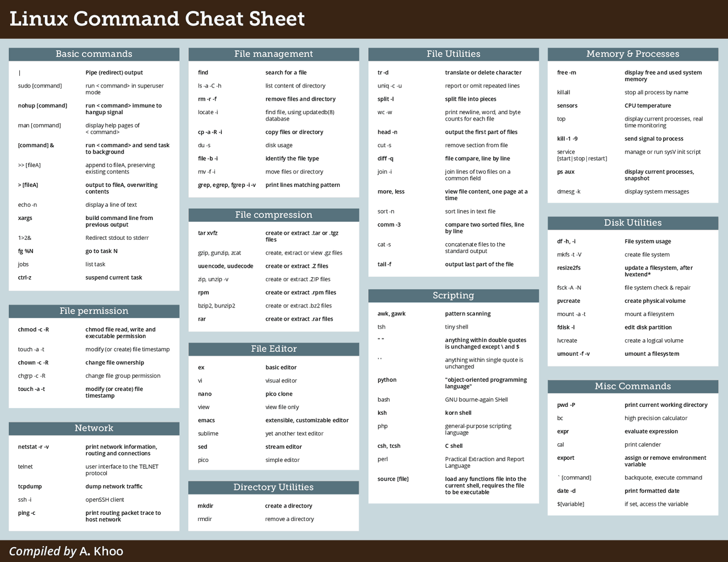Viewport: 728px width, 562px height.
Task: Click the Linux Command Cheat Sheet title
Action: [x=156, y=19]
